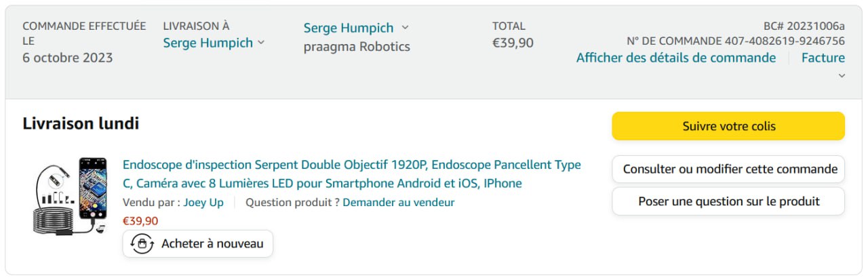Click Serge Humpich name above praagma Robotics

(x=348, y=28)
